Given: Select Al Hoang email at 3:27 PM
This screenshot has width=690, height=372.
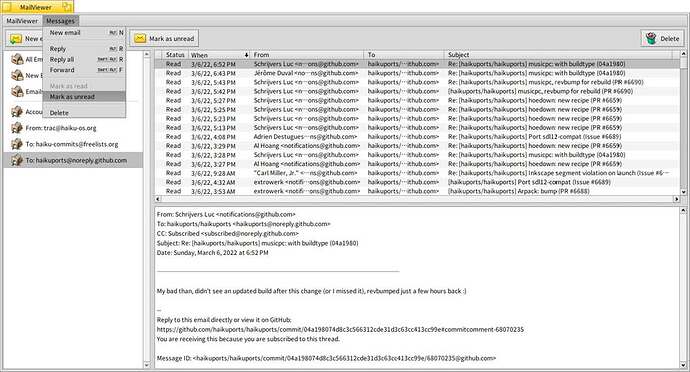Looking at the screenshot, I should [417, 164].
